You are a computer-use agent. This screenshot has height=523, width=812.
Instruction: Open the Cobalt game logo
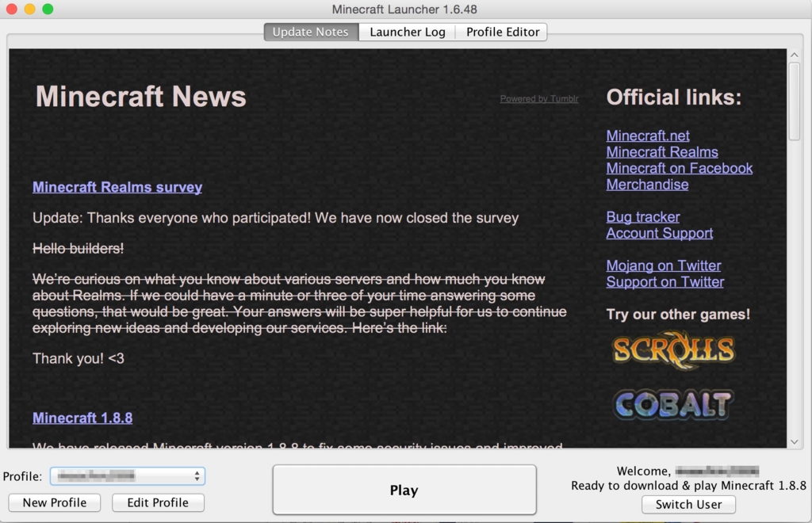673,404
